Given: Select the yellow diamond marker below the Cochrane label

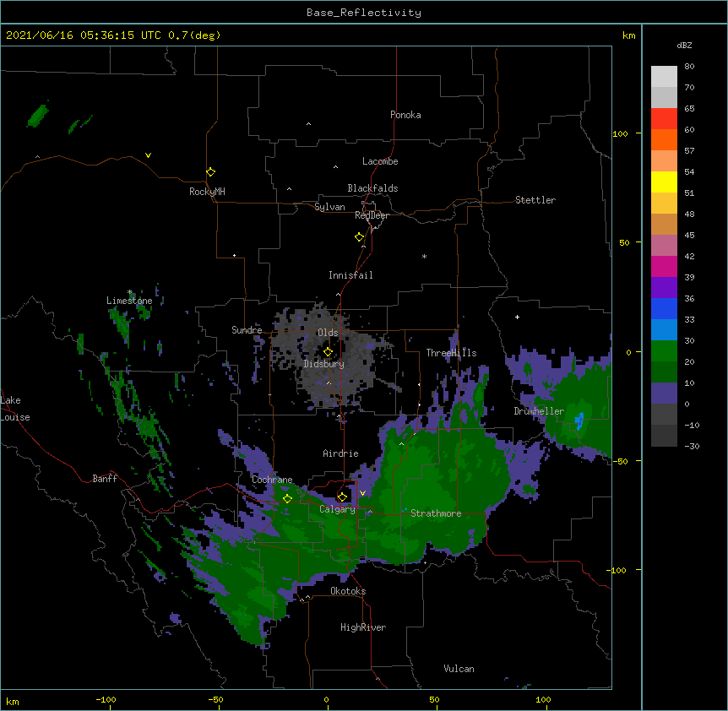Looking at the screenshot, I should 288,499.
